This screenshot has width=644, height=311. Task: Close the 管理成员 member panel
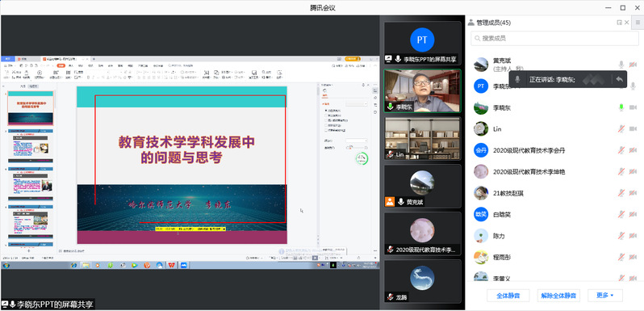coord(627,23)
